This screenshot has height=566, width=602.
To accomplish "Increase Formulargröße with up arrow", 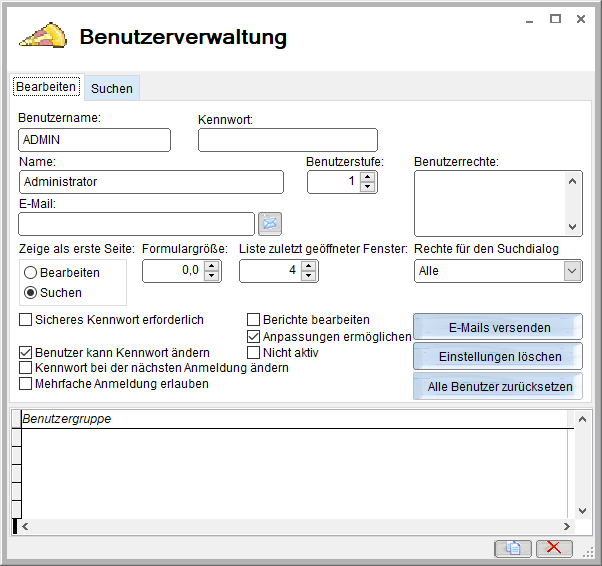I will (211, 266).
